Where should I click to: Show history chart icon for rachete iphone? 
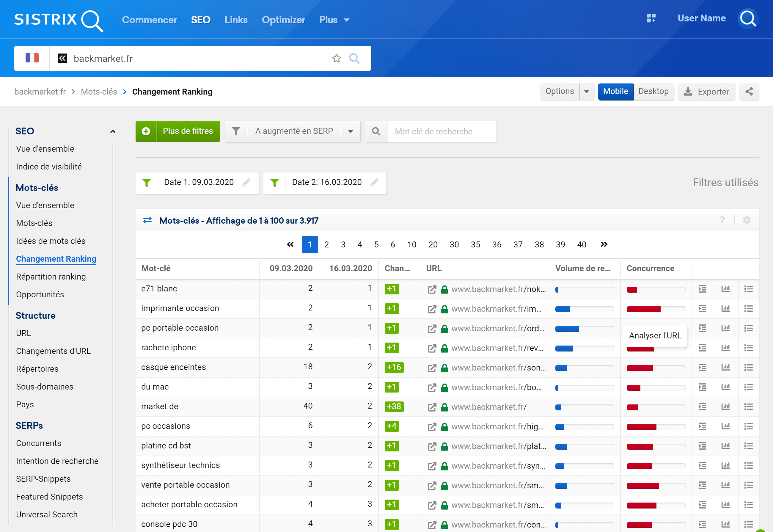pos(725,348)
